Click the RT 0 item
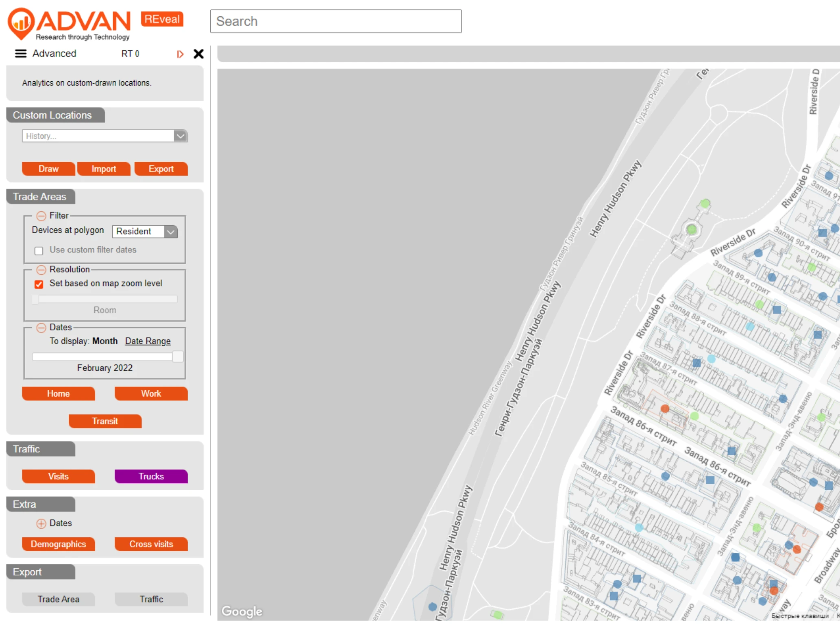This screenshot has width=840, height=630. point(130,53)
